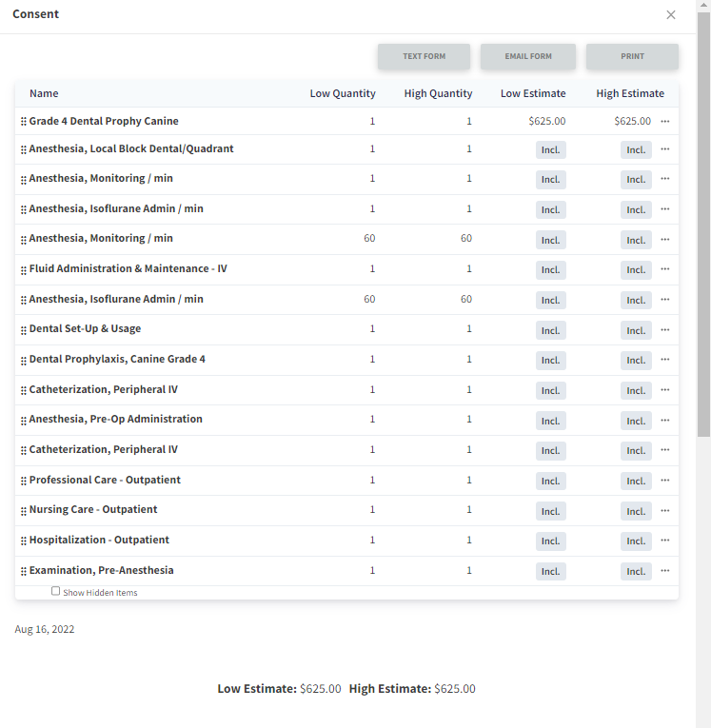Select the Dental Prophylaxis, Canine Grade 4 name
This screenshot has height=728, width=711.
117,359
